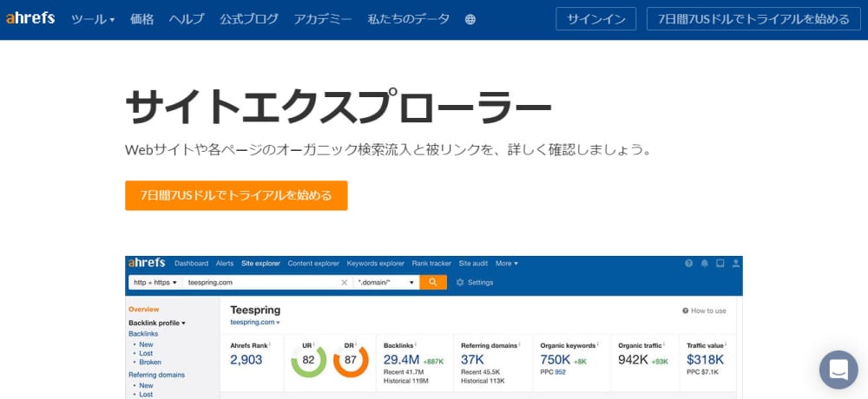868x399 pixels.
Task: Open Lost under Backlinks in the sidebar
Action: pyautogui.click(x=146, y=353)
